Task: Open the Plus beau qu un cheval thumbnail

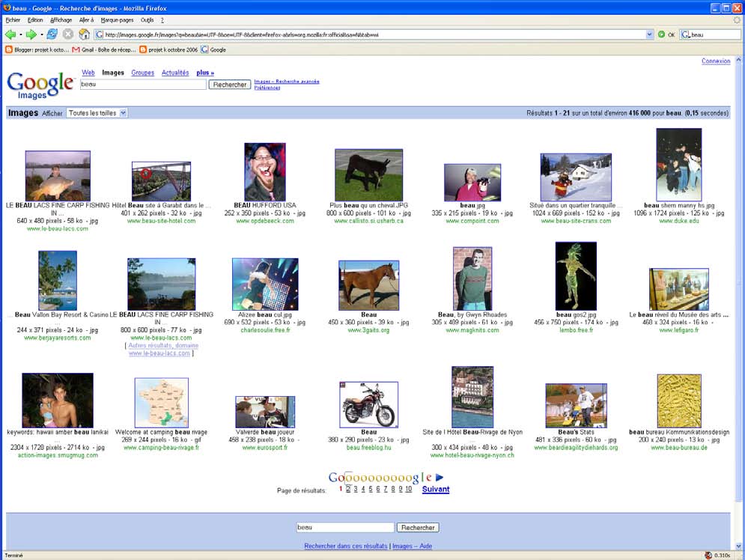Action: pos(368,174)
